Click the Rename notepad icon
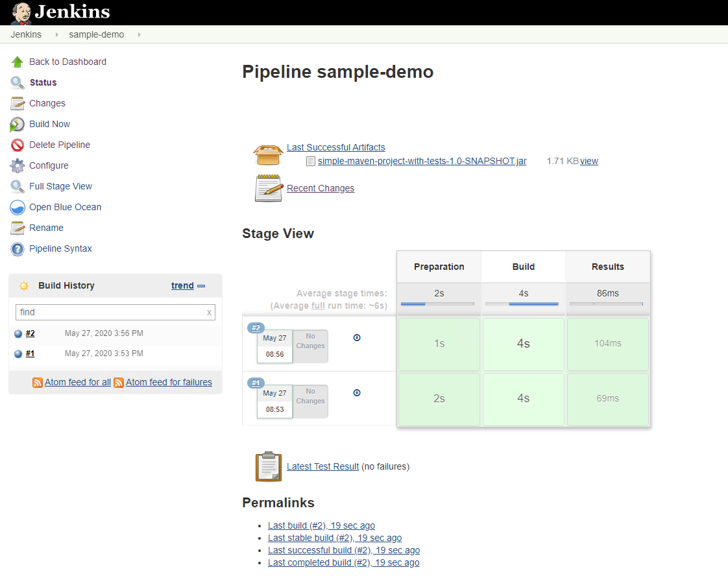 [x=17, y=228]
